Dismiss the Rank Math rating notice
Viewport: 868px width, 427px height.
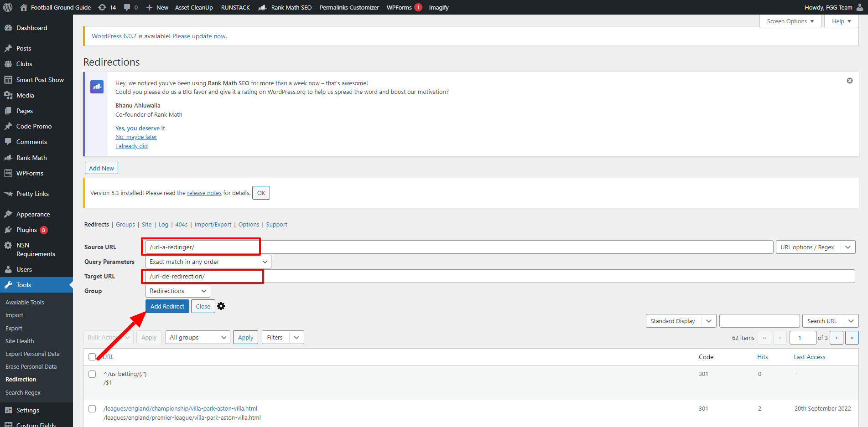[849, 81]
